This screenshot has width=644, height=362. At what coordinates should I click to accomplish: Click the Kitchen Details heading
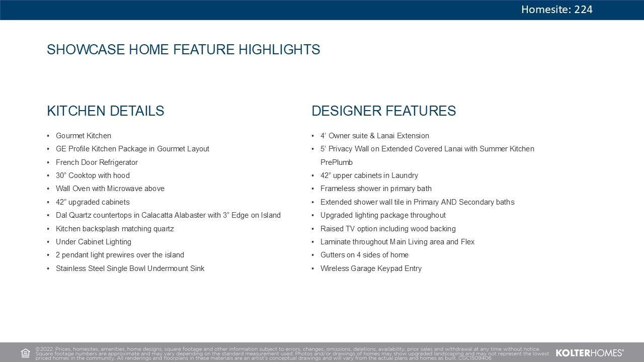point(105,111)
